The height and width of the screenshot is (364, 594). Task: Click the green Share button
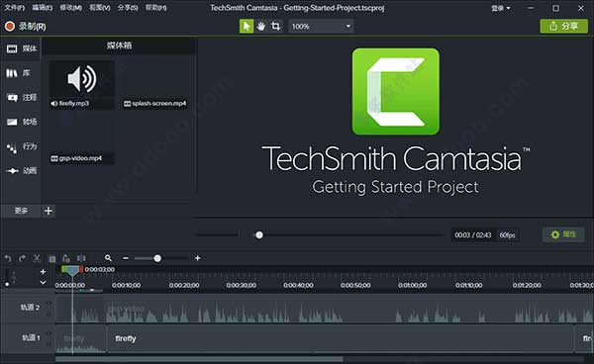[563, 26]
